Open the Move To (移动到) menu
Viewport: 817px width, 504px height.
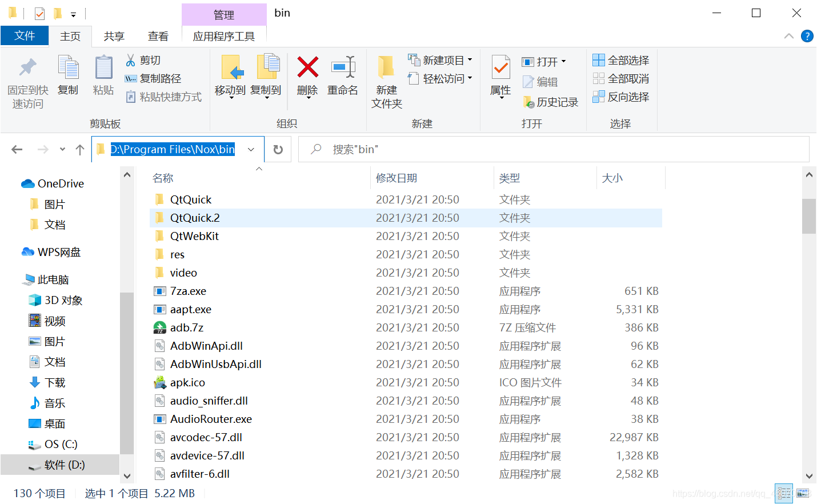(230, 77)
